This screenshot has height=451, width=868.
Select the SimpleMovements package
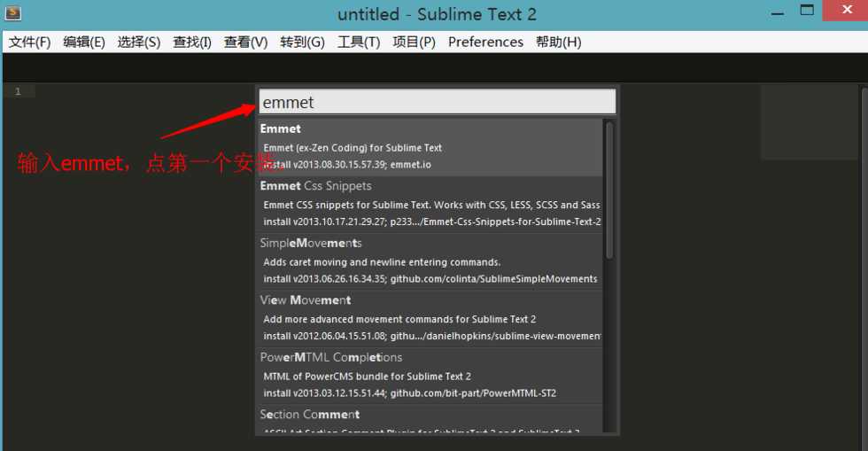[x=430, y=261]
